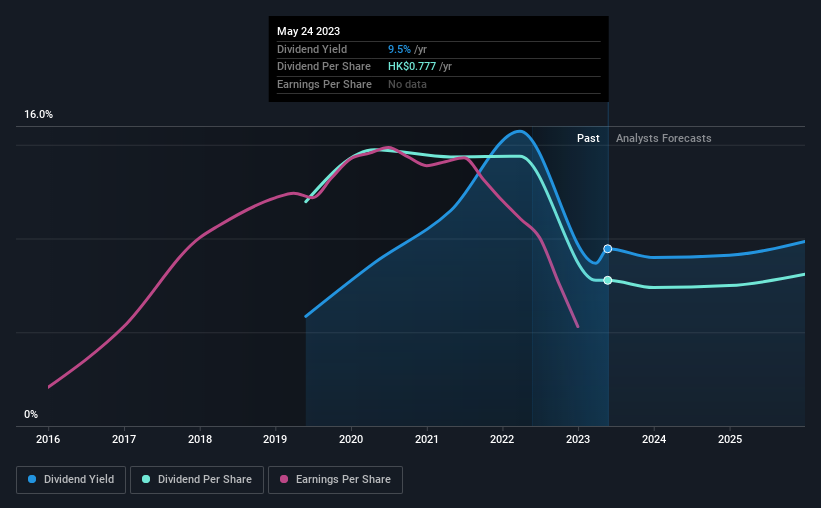Toggle the Dividend Yield legend button

pos(71,480)
